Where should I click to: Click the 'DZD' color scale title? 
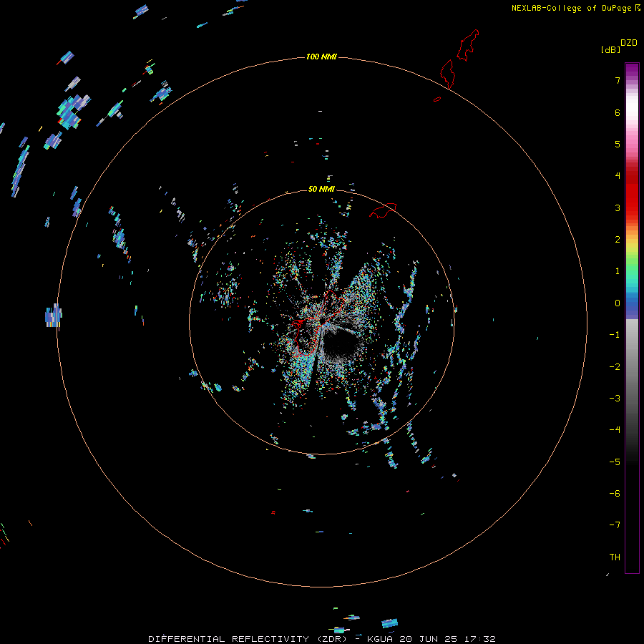click(x=629, y=43)
